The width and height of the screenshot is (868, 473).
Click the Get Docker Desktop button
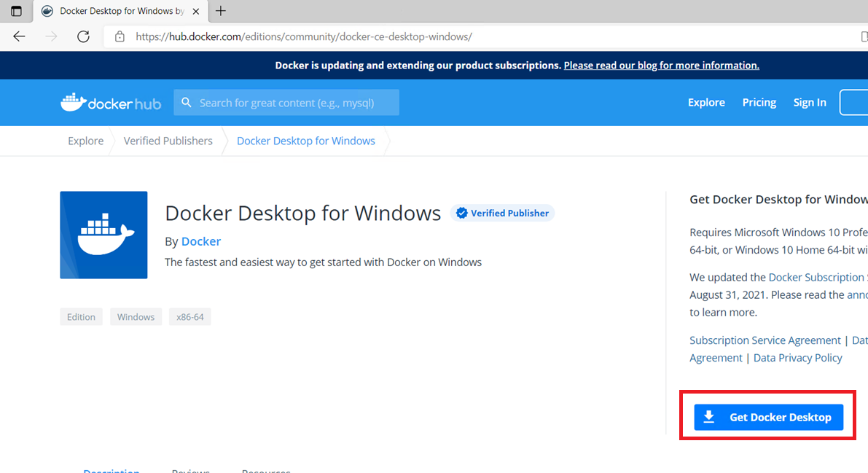click(768, 417)
